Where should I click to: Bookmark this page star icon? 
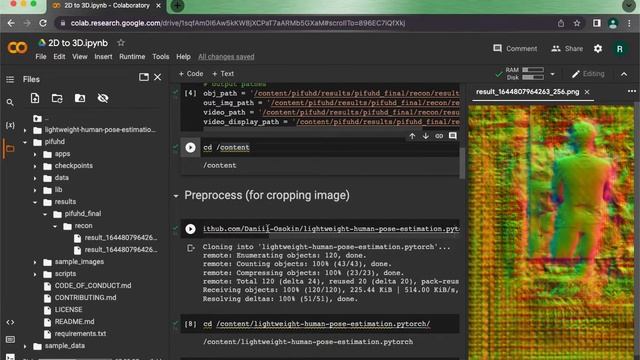point(577,23)
